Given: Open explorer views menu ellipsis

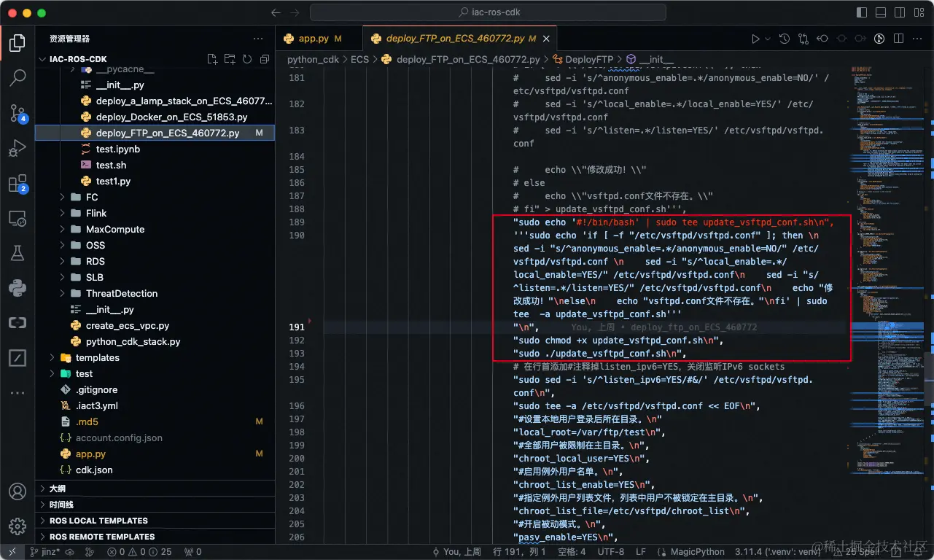Looking at the screenshot, I should (x=258, y=39).
